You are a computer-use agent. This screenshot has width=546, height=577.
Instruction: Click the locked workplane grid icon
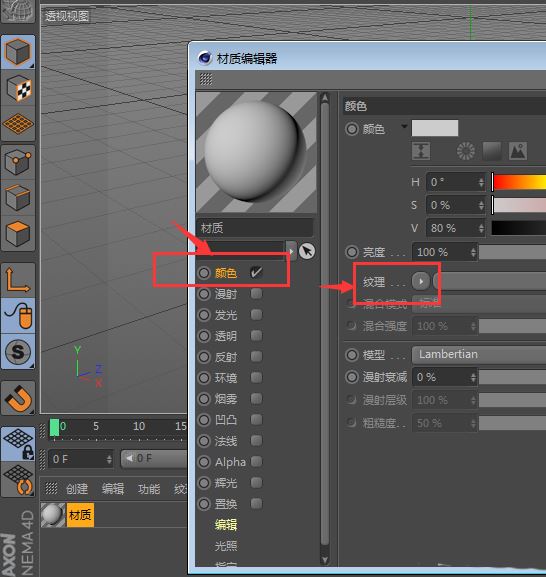[x=18, y=444]
